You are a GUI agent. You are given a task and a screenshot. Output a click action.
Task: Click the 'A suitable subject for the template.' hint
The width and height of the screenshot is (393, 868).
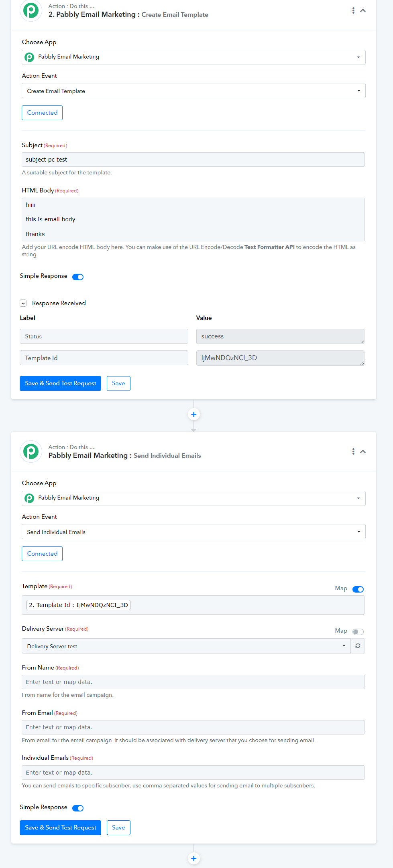click(67, 173)
